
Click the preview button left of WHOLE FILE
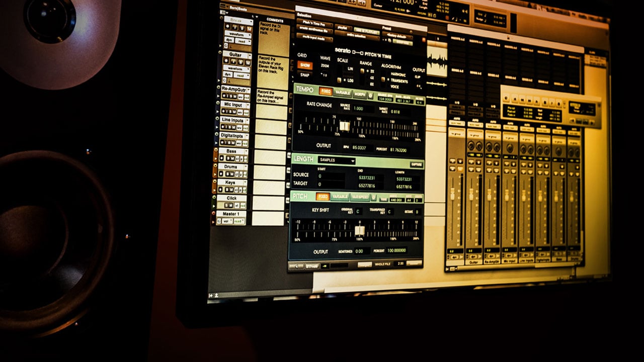pos(365,264)
